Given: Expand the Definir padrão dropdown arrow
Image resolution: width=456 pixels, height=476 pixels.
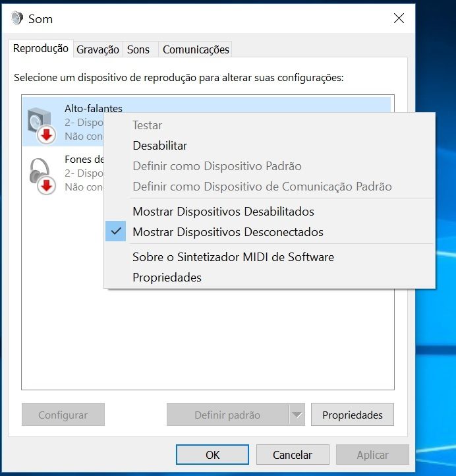Looking at the screenshot, I should coord(297,415).
